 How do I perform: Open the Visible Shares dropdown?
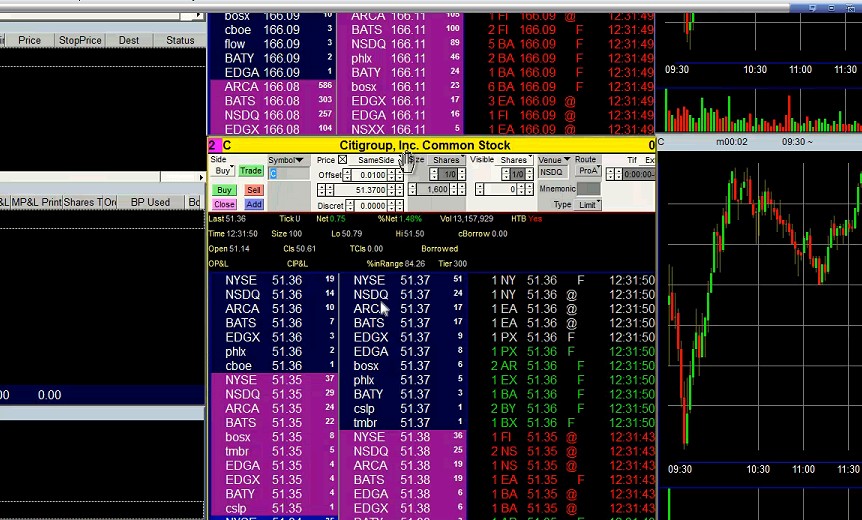[x=515, y=160]
